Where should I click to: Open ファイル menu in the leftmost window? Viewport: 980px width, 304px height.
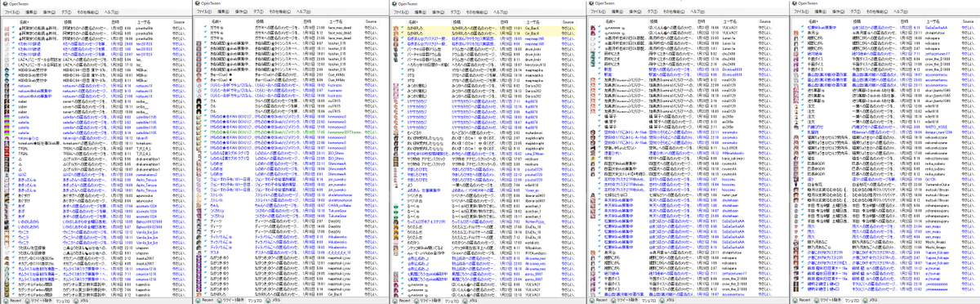pyautogui.click(x=12, y=12)
